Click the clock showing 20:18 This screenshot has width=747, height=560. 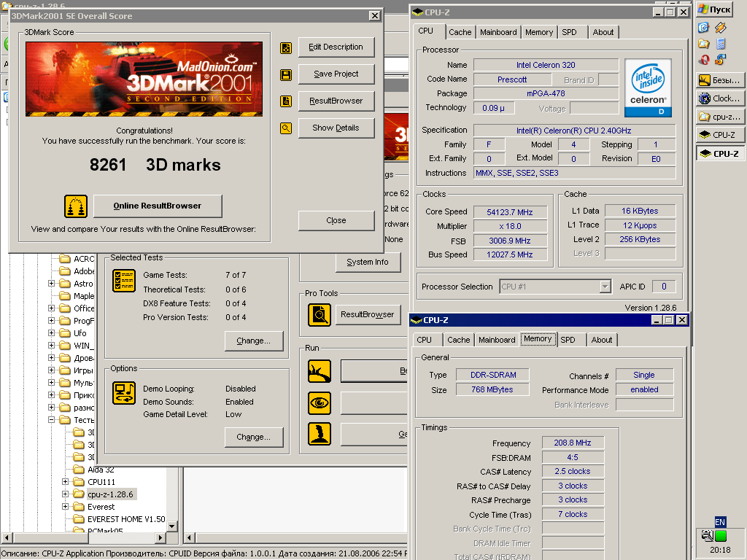[720, 550]
